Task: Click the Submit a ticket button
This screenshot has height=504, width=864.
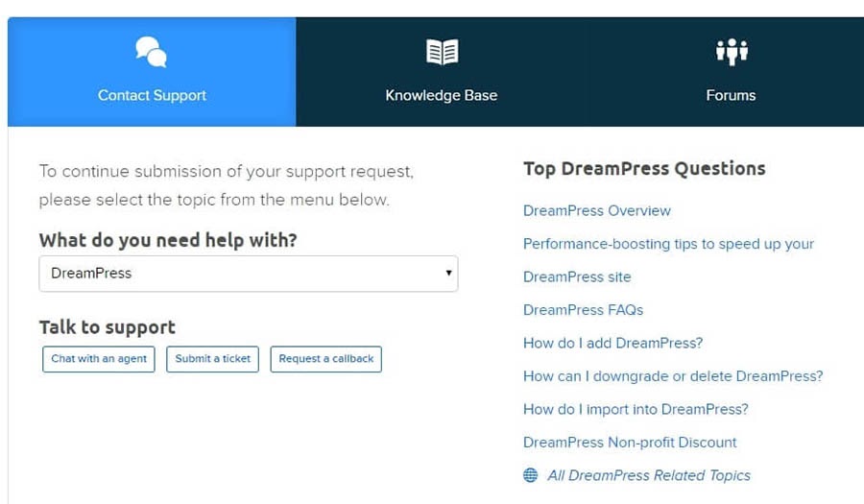Action: click(x=213, y=359)
